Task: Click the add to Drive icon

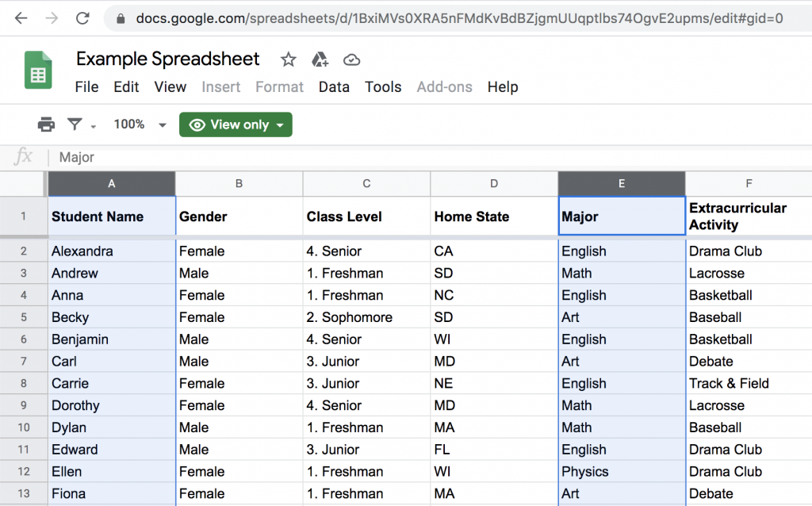Action: coord(320,59)
